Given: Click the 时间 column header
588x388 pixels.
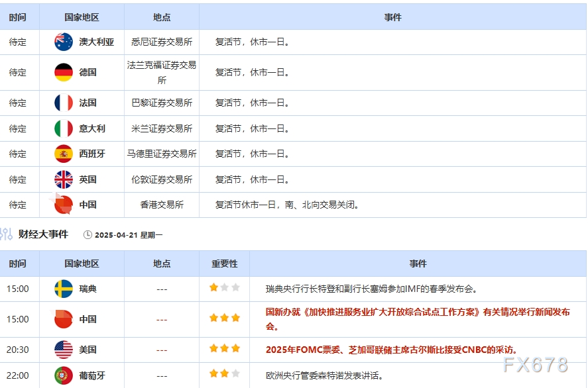Looking at the screenshot, I should click(19, 17).
